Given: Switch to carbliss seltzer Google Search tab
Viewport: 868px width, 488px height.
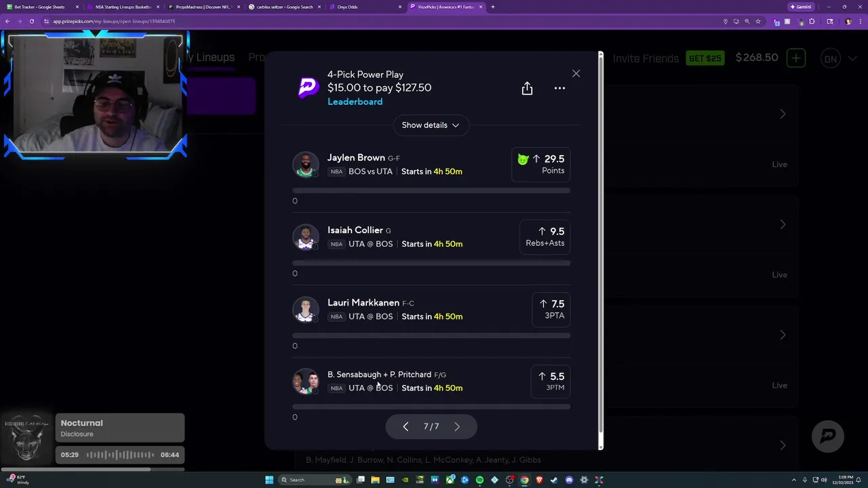Looking at the screenshot, I should tap(283, 7).
